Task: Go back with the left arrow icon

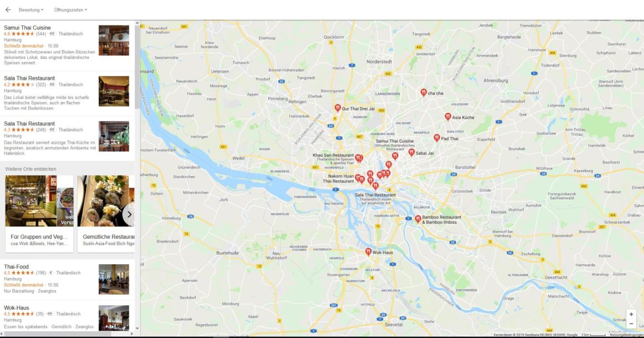Action: pos(8,10)
